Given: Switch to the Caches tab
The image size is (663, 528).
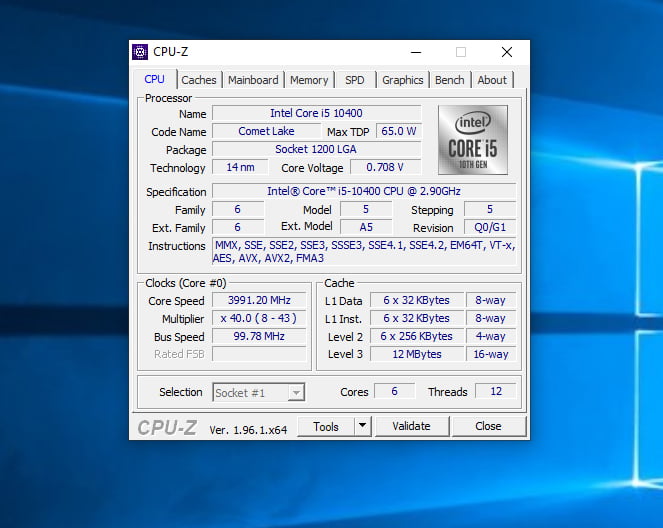Looking at the screenshot, I should click(199, 80).
